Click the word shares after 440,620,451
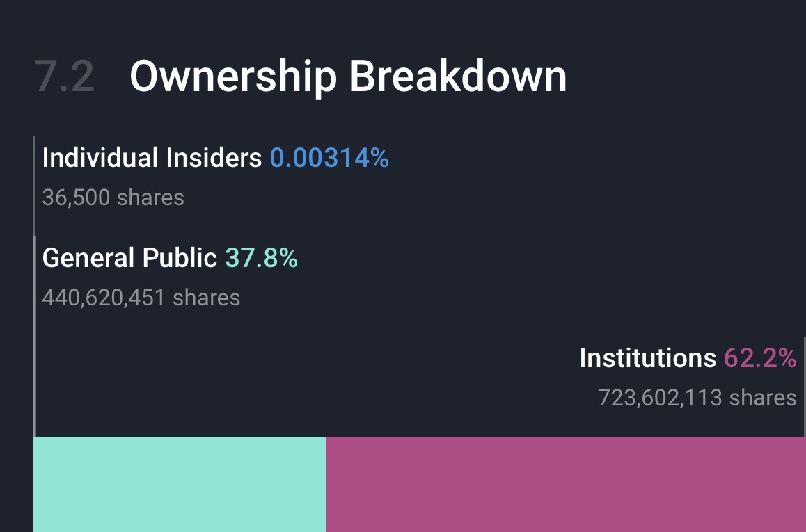The image size is (806, 532). click(x=206, y=298)
